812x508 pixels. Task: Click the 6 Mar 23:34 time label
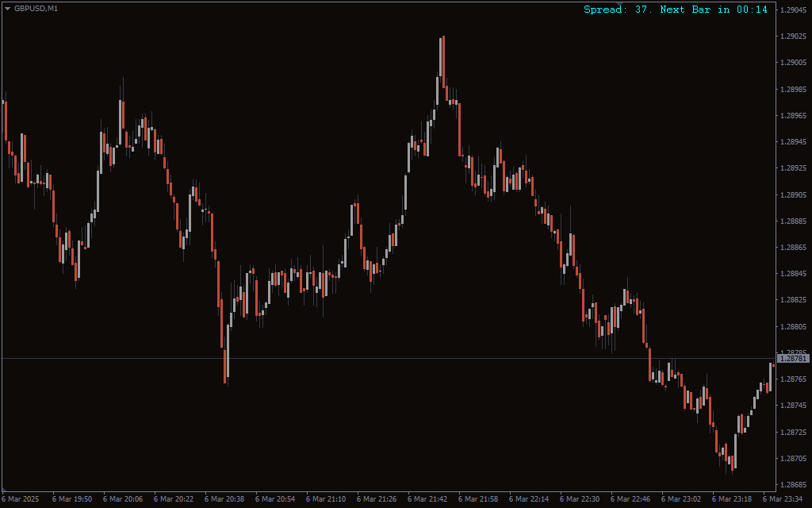(783, 499)
